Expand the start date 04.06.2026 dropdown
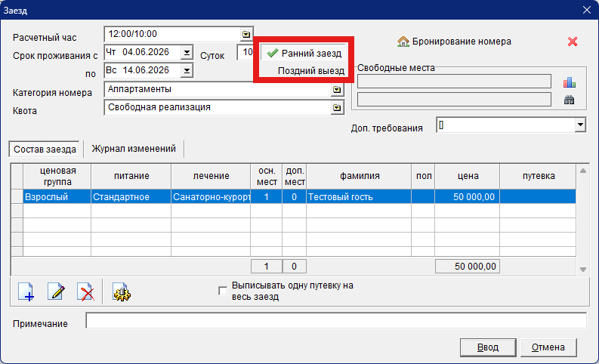 [x=187, y=52]
